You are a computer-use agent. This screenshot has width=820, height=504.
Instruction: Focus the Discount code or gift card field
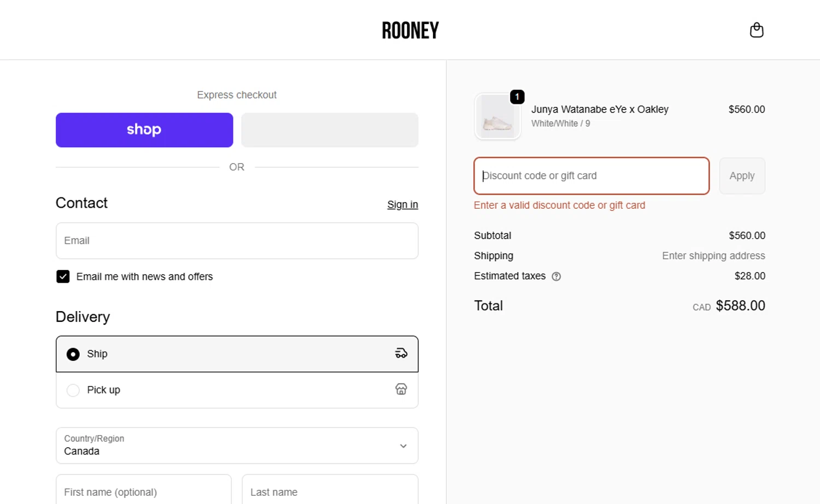[x=591, y=176]
